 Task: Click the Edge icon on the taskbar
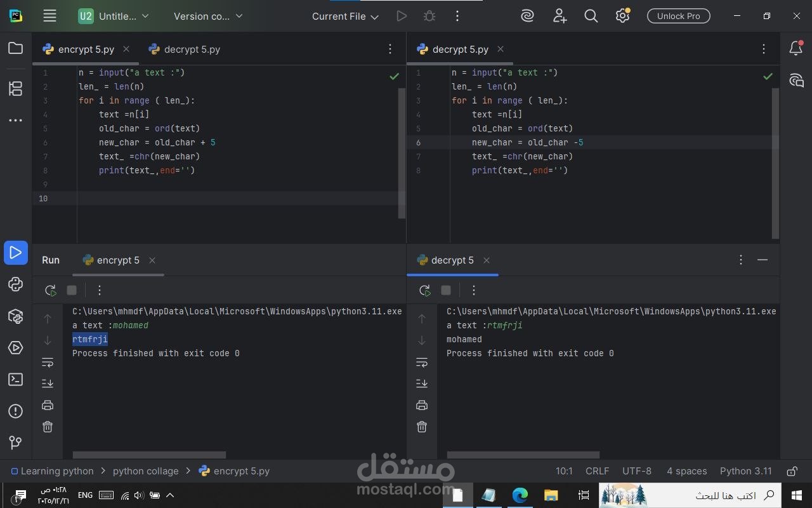tap(520, 495)
